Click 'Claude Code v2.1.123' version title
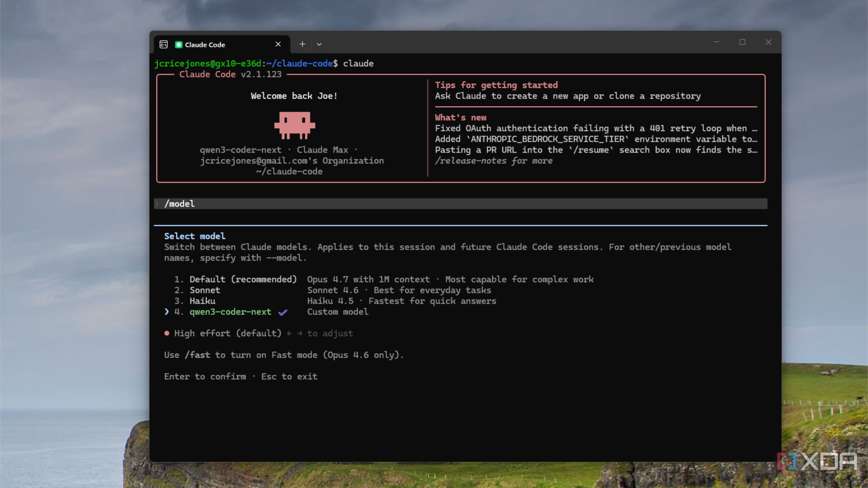Viewport: 868px width, 488px height. click(230, 74)
